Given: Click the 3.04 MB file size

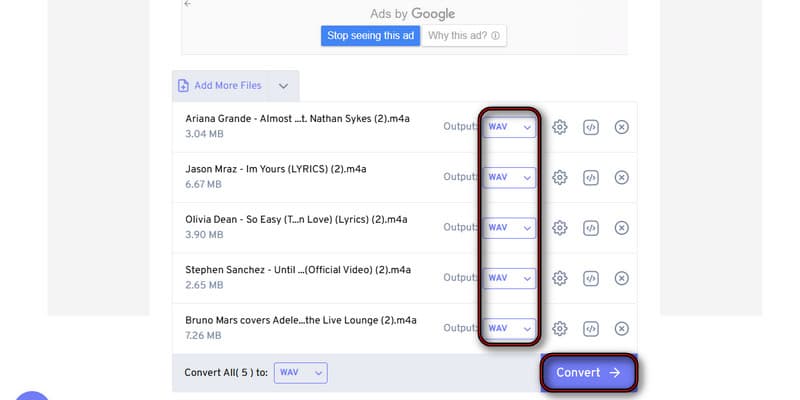Looking at the screenshot, I should coord(205,134).
